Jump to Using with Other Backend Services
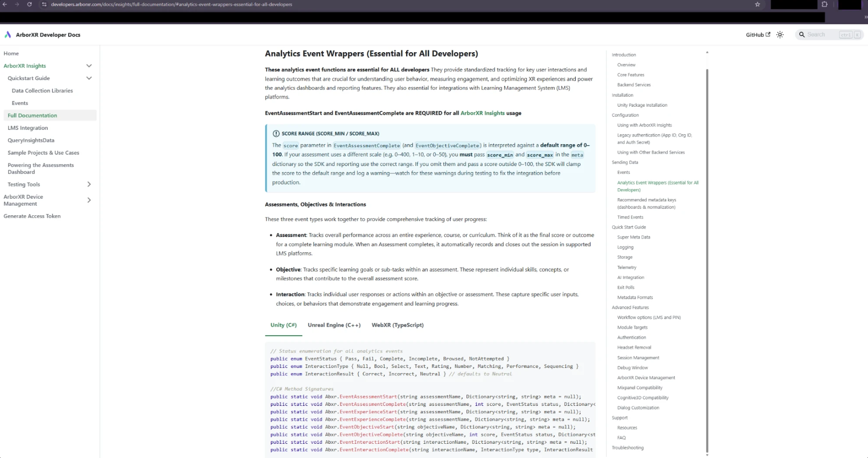Screen dimensions: 868x458 (x=651, y=152)
